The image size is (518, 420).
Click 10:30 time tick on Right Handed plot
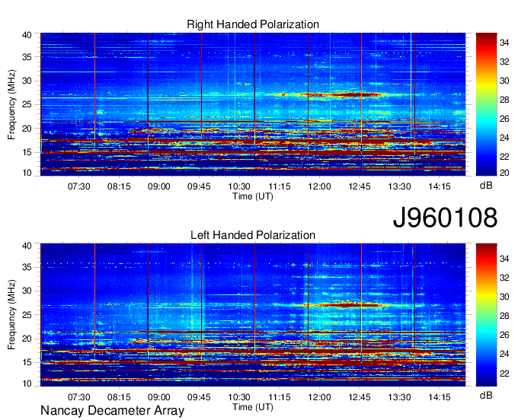point(239,186)
